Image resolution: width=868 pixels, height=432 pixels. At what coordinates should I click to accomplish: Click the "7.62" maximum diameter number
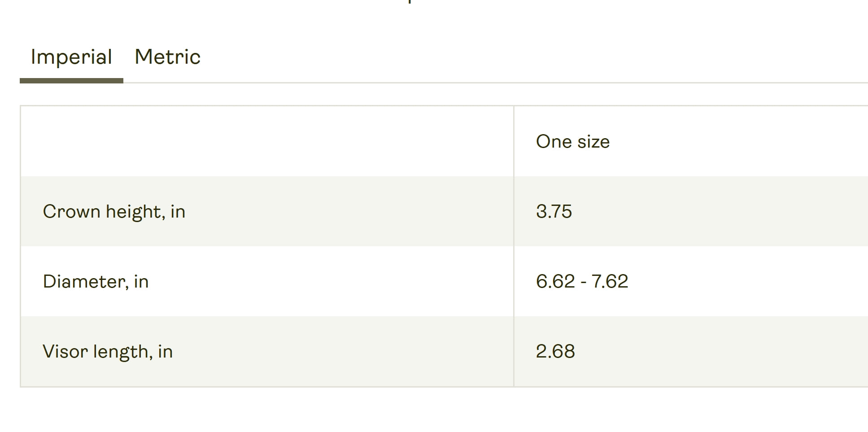[x=610, y=282]
